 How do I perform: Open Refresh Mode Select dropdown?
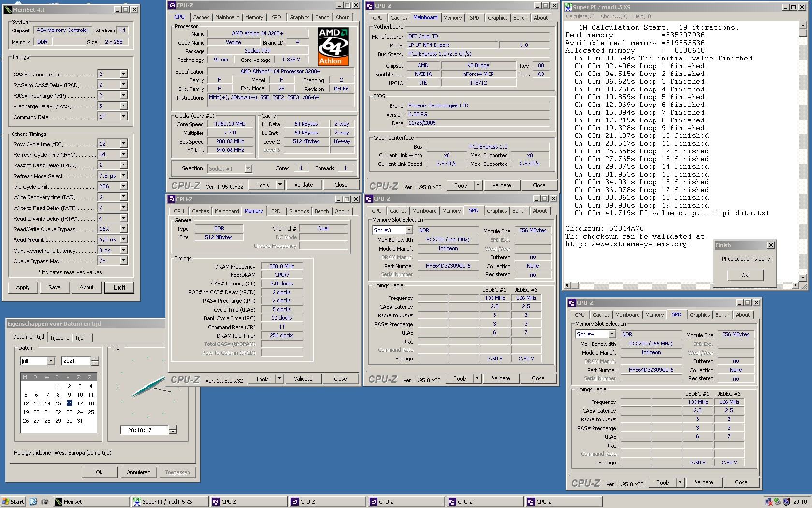coord(123,176)
